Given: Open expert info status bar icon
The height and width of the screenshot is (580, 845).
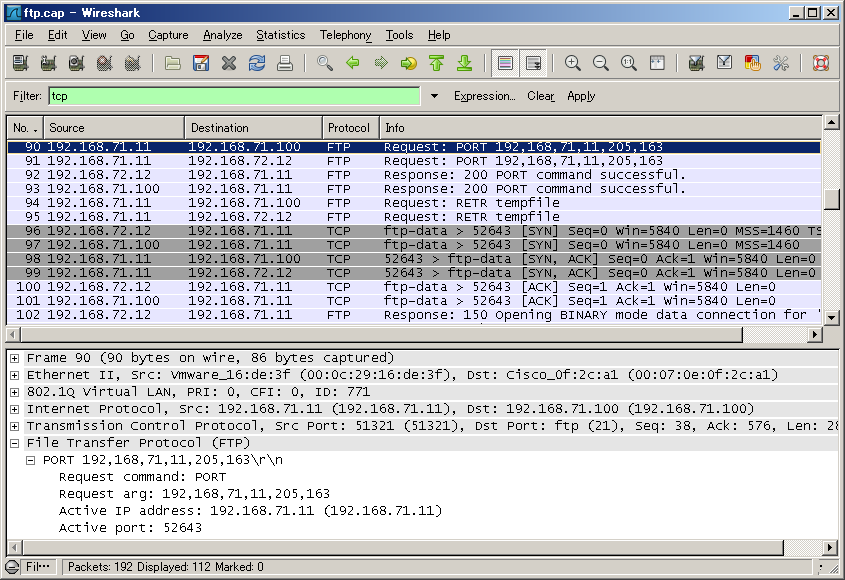Looking at the screenshot, I should click(12, 567).
